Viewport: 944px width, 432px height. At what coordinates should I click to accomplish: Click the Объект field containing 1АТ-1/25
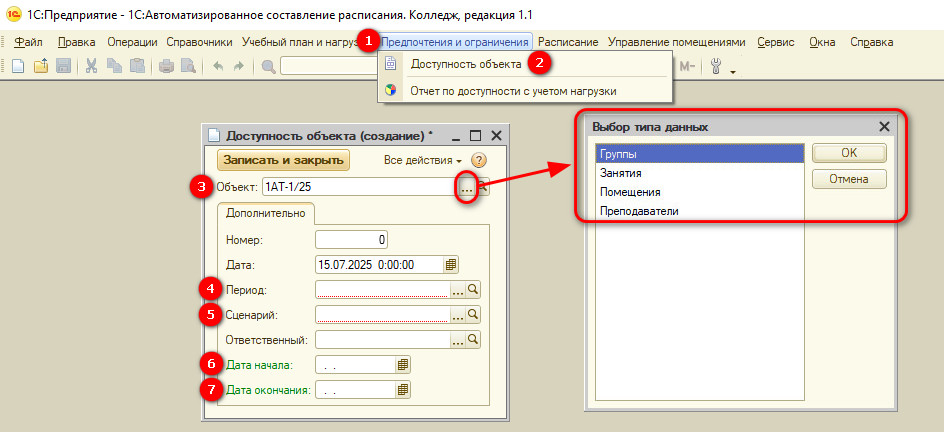pos(361,187)
